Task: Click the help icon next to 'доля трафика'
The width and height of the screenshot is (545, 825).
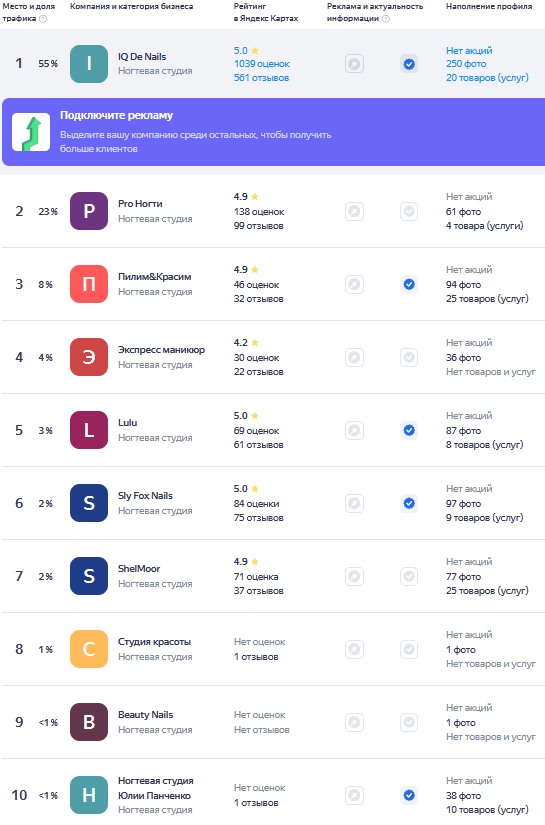Action: click(x=43, y=19)
